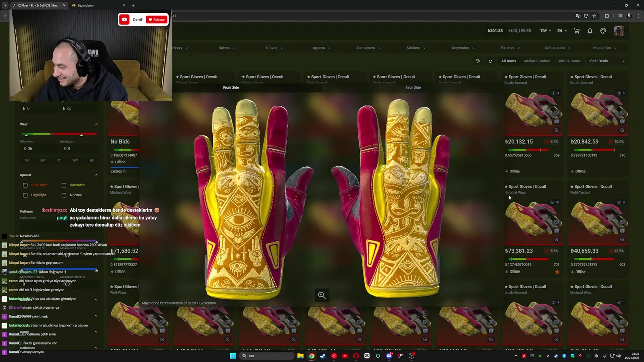This screenshot has height=362, width=644.
Task: Expand the Agents category menu
Action: click(321, 48)
